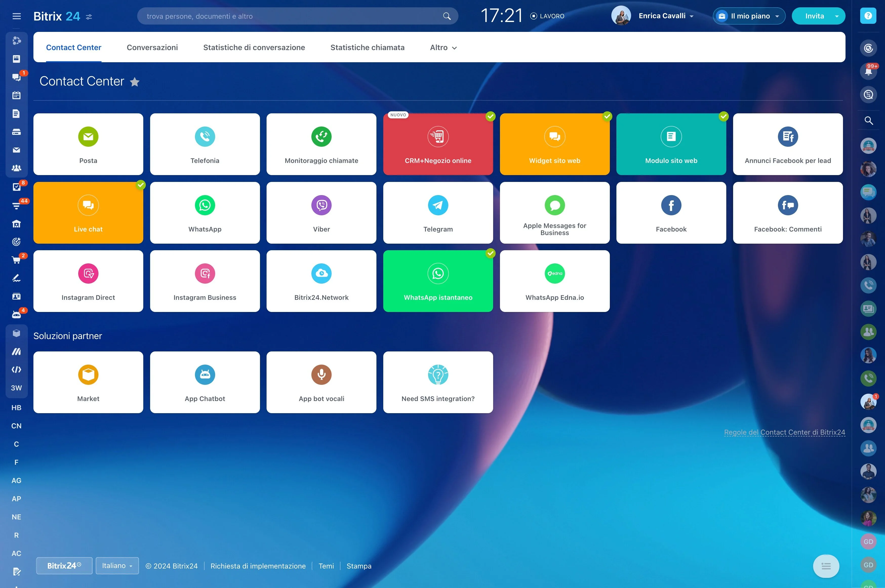
Task: Open the Facebook channel tile
Action: pos(671,213)
